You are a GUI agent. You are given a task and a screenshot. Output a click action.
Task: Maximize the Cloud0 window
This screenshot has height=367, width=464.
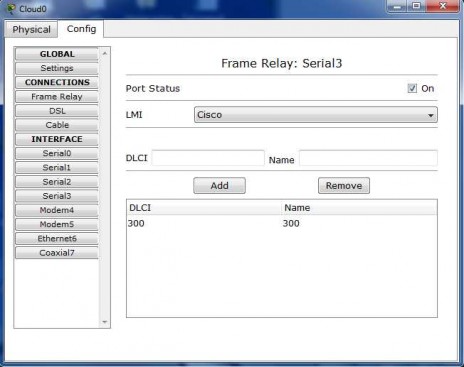417,6
